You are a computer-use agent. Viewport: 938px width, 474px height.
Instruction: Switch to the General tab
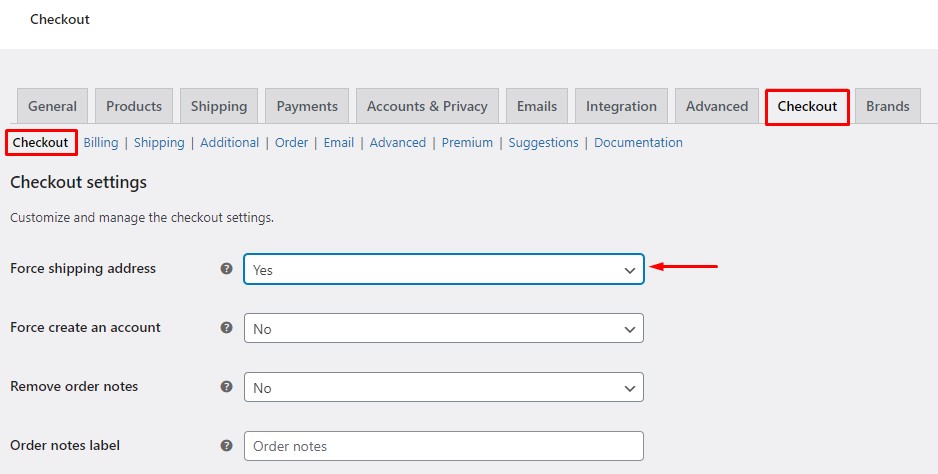[53, 106]
